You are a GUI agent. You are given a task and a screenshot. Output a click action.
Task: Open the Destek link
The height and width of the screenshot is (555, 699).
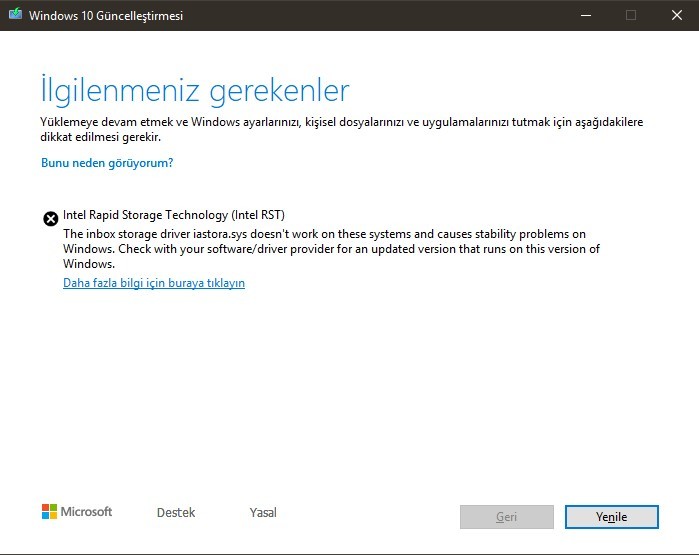pyautogui.click(x=176, y=513)
